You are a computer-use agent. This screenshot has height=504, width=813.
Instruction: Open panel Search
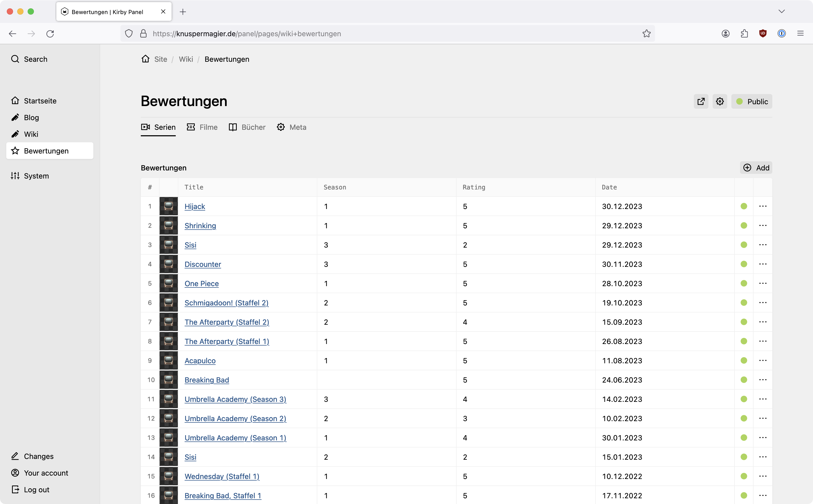[29, 59]
